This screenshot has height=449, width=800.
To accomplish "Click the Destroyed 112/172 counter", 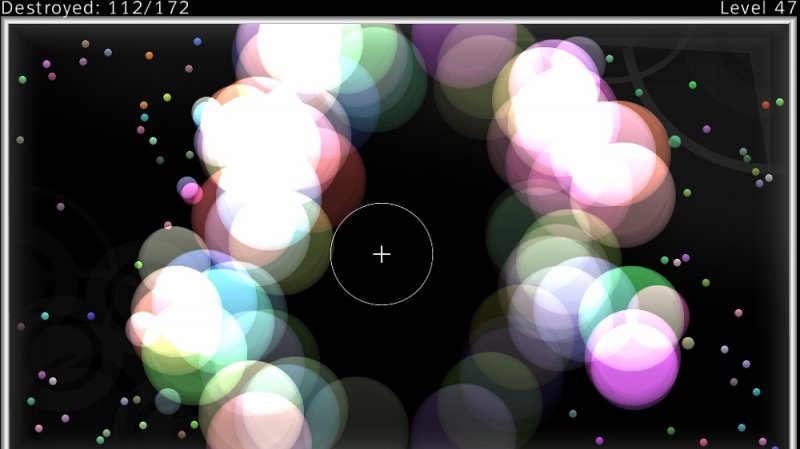I will 96,9.
